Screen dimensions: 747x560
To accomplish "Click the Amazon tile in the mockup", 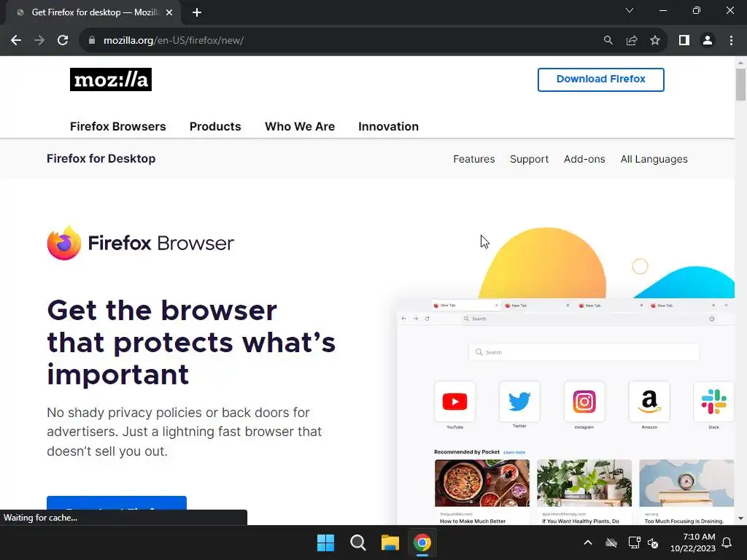I will point(649,402).
